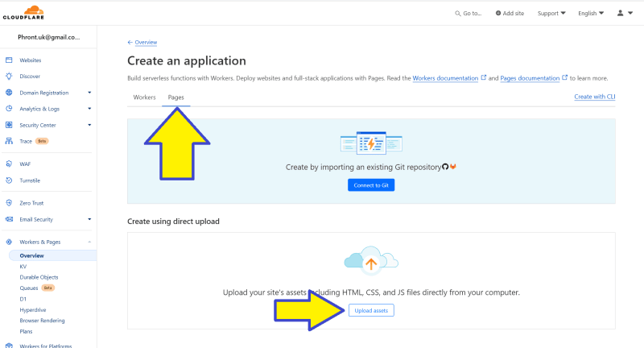
Task: Click the Go to search magnifier icon
Action: (x=457, y=14)
